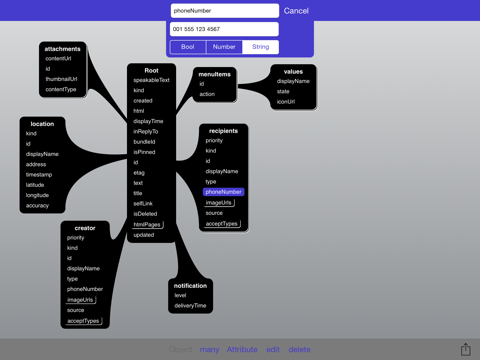Select isDeleted attribute in Root

pos(145,214)
